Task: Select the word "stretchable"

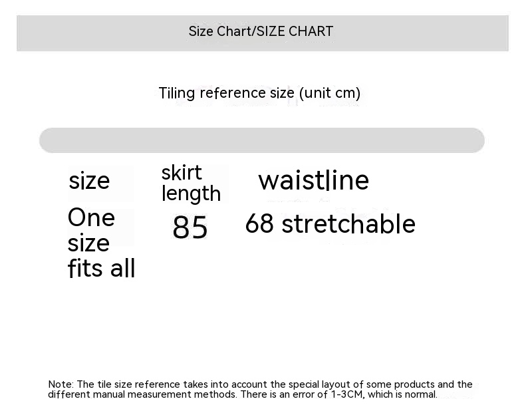Action: click(348, 224)
